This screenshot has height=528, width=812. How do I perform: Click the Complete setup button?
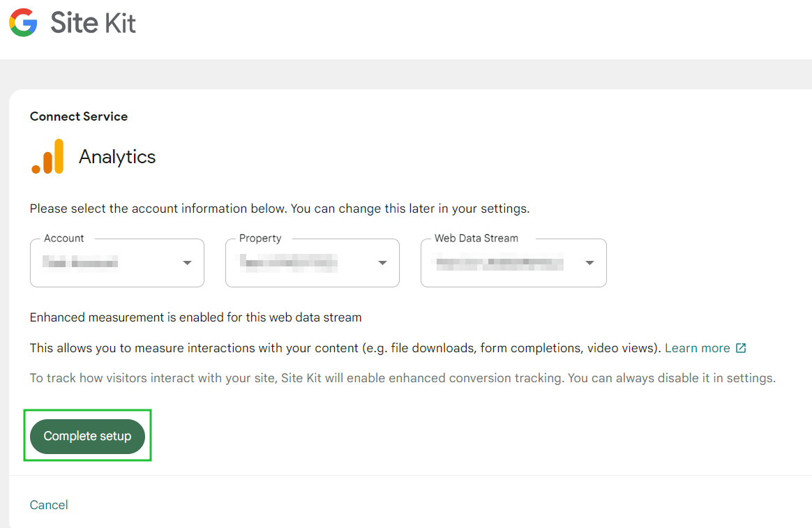(x=87, y=437)
